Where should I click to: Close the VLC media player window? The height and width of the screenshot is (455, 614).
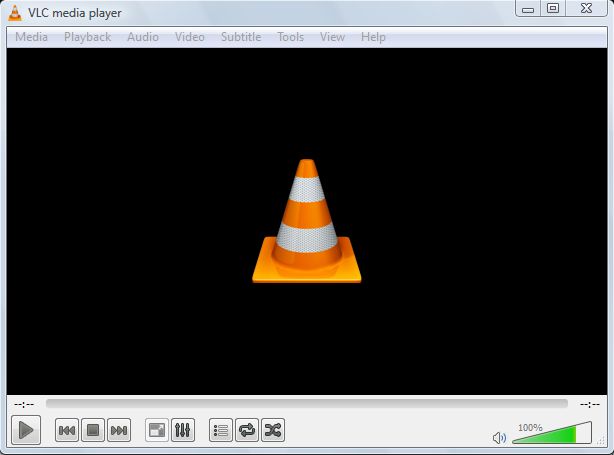pos(586,8)
